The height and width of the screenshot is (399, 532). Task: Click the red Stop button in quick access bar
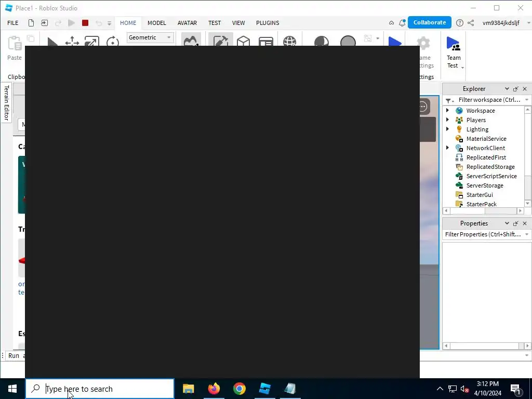coord(85,23)
